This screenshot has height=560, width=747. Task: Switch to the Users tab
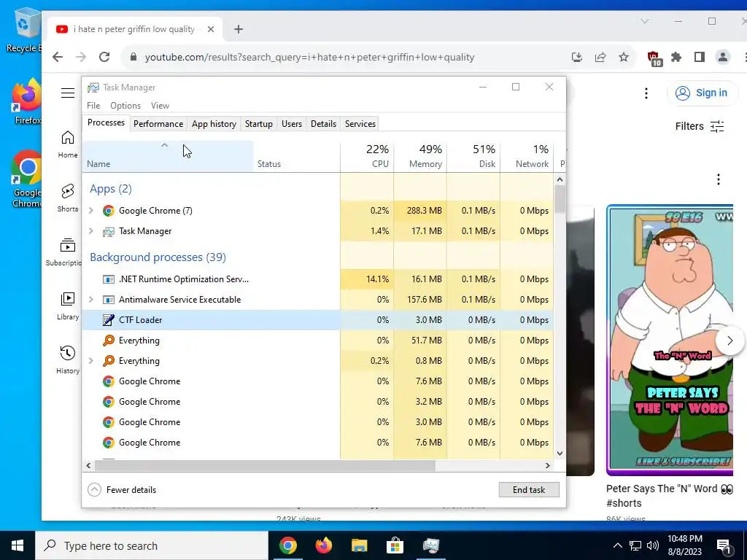point(292,124)
